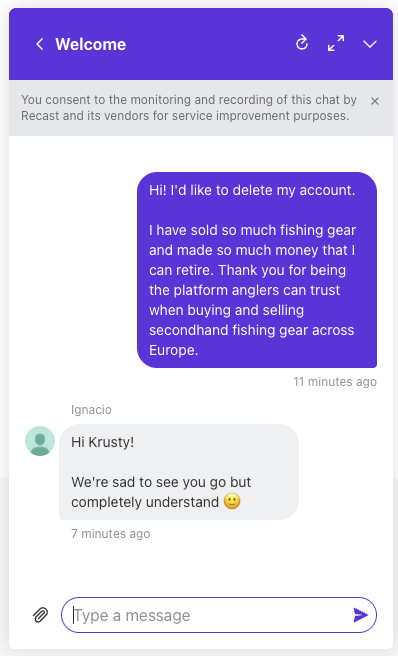Click 'We're sad to see you go' text
The height and width of the screenshot is (656, 398).
[x=161, y=482]
